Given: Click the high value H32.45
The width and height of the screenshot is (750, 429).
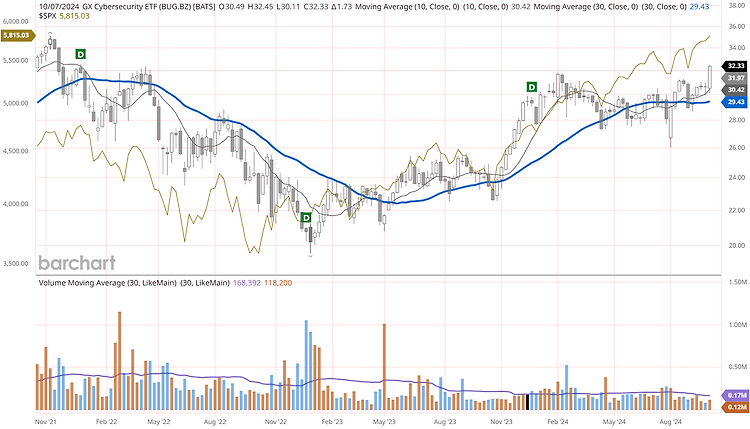Looking at the screenshot, I should click(x=260, y=7).
